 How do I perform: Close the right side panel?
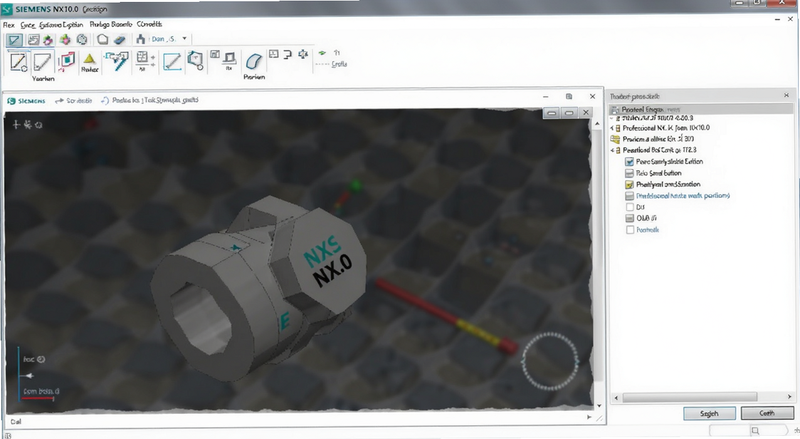[x=786, y=95]
